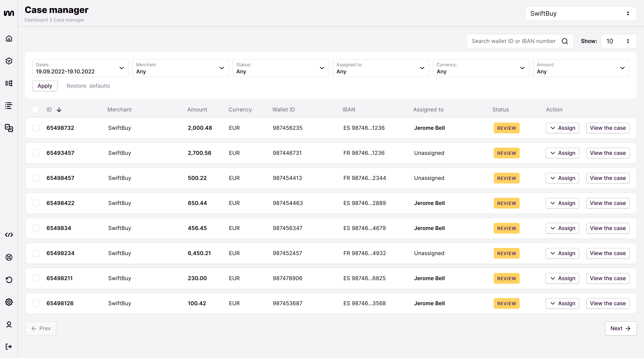Click the history refresh sidebar icon
Screen dimensions: 644x358
pos(9,279)
